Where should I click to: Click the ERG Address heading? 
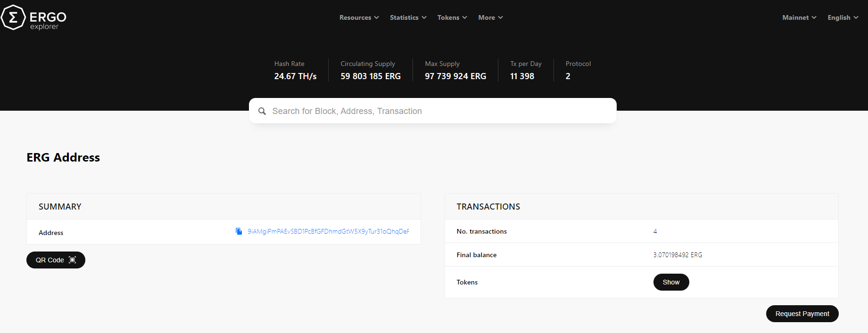(x=63, y=157)
